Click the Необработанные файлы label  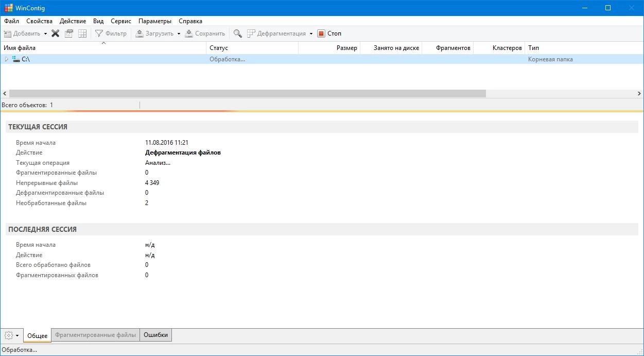click(x=51, y=203)
